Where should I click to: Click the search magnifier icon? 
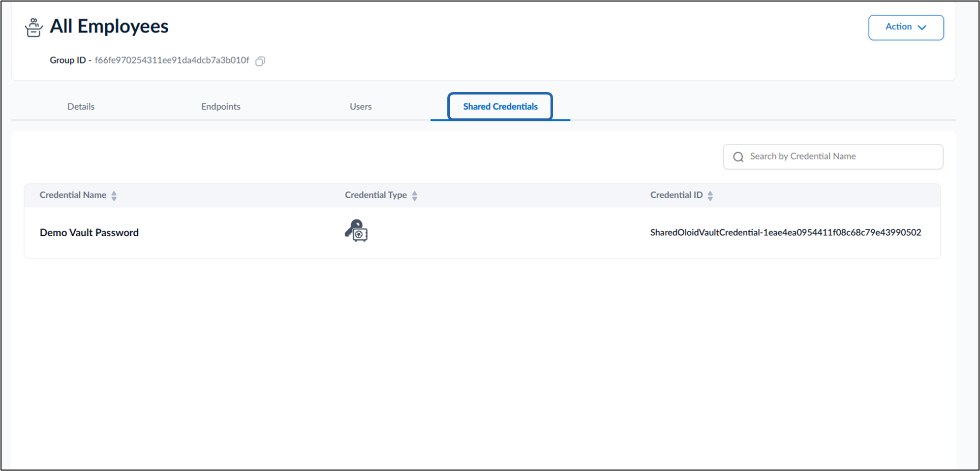click(x=739, y=157)
